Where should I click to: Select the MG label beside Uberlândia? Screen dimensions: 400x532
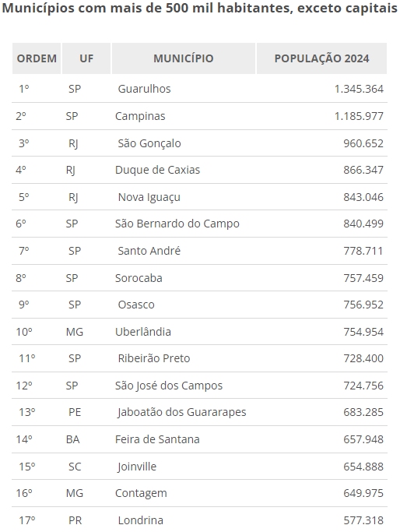[x=74, y=332]
